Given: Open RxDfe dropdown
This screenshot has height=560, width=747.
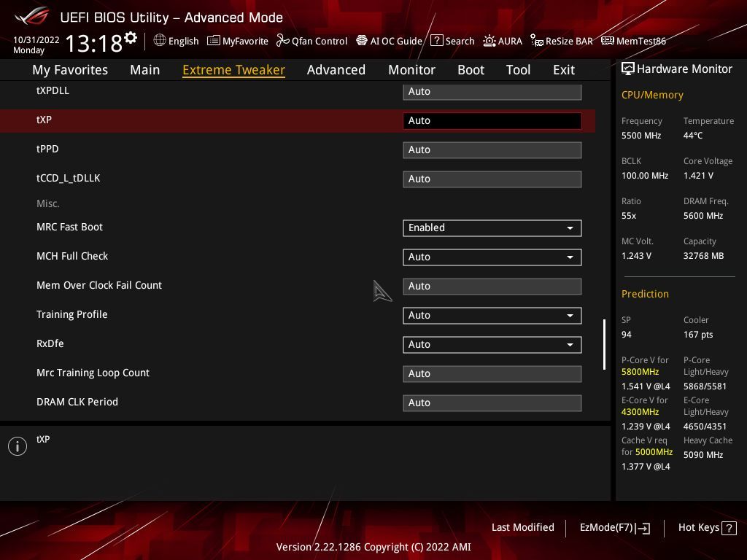Looking at the screenshot, I should (x=492, y=345).
